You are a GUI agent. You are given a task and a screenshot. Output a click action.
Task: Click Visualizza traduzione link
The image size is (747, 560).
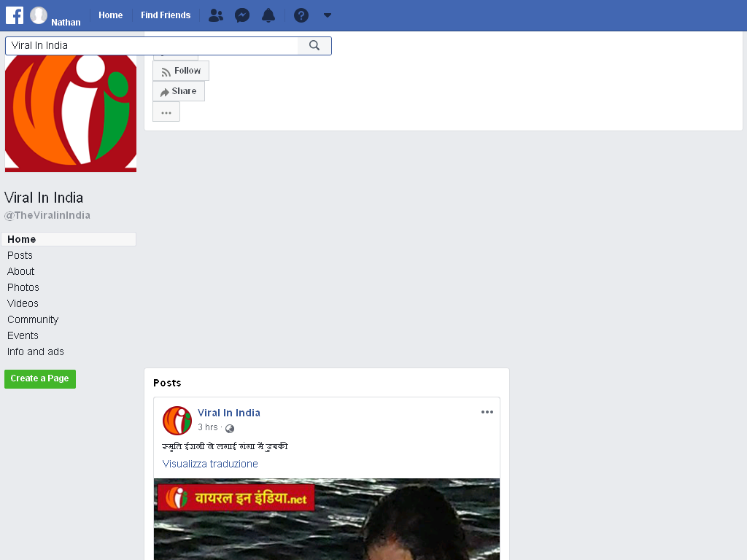[x=210, y=464]
